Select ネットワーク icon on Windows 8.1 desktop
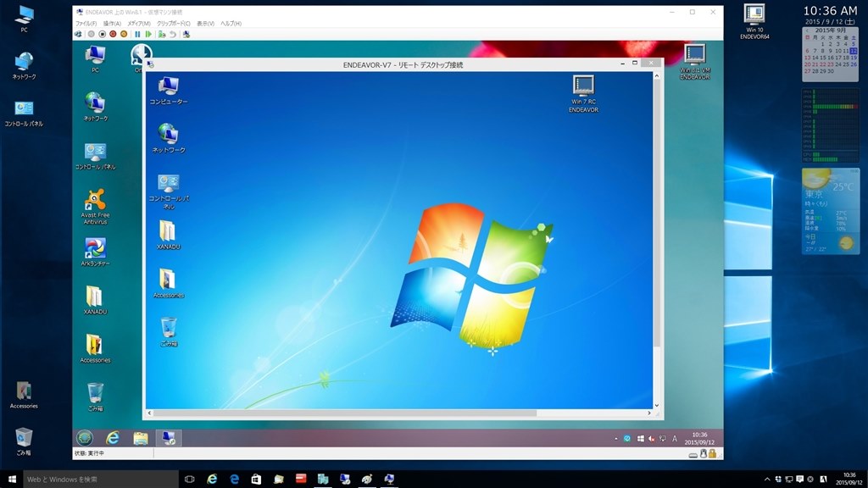This screenshot has height=488, width=868. point(95,107)
